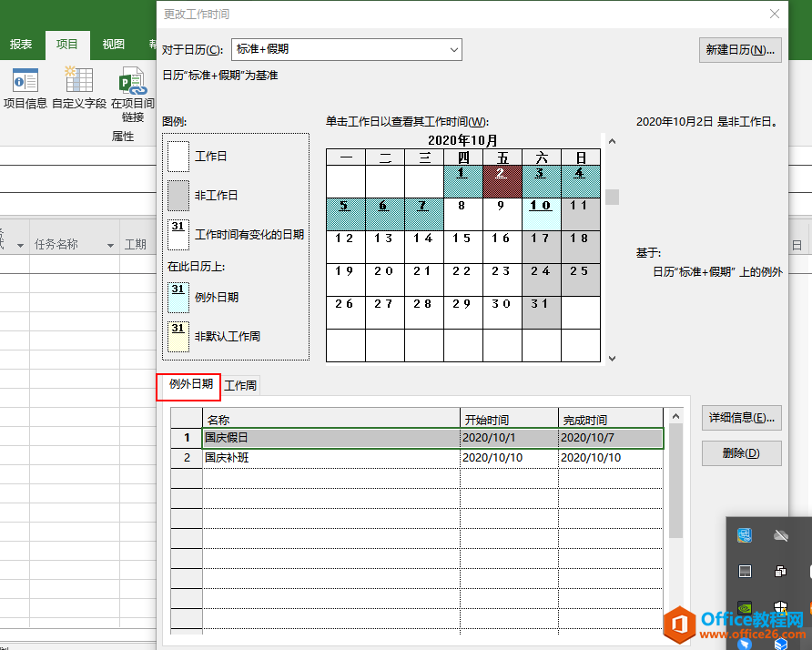Close the Change Working Time dialog
Screen dimensions: 812x650
coord(775,14)
